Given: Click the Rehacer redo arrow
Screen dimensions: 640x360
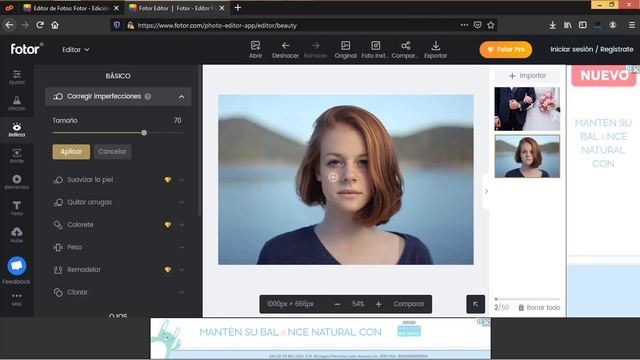Looking at the screenshot, I should tap(316, 50).
